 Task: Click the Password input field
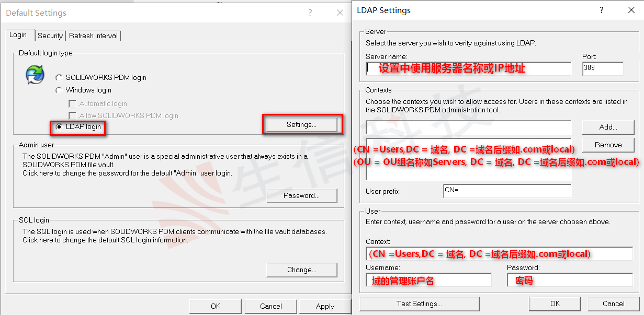pyautogui.click(x=570, y=280)
